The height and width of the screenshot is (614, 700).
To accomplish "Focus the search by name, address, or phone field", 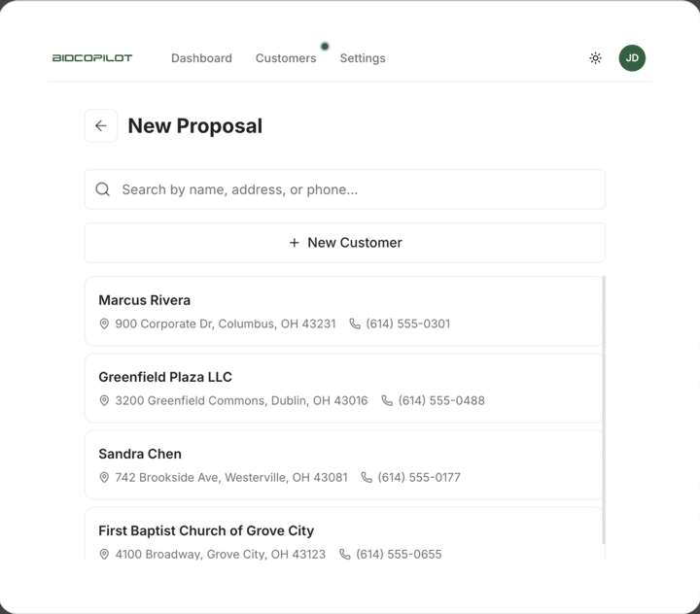I will 344,189.
